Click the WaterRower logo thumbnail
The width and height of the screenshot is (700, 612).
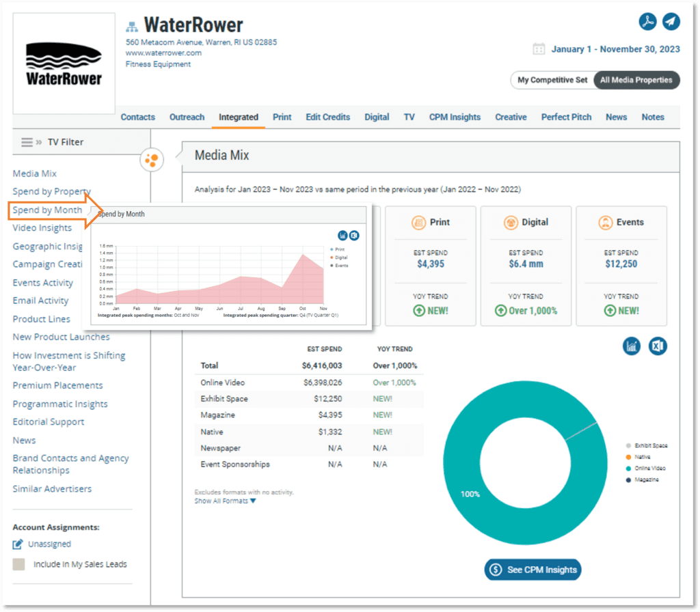pyautogui.click(x=64, y=64)
